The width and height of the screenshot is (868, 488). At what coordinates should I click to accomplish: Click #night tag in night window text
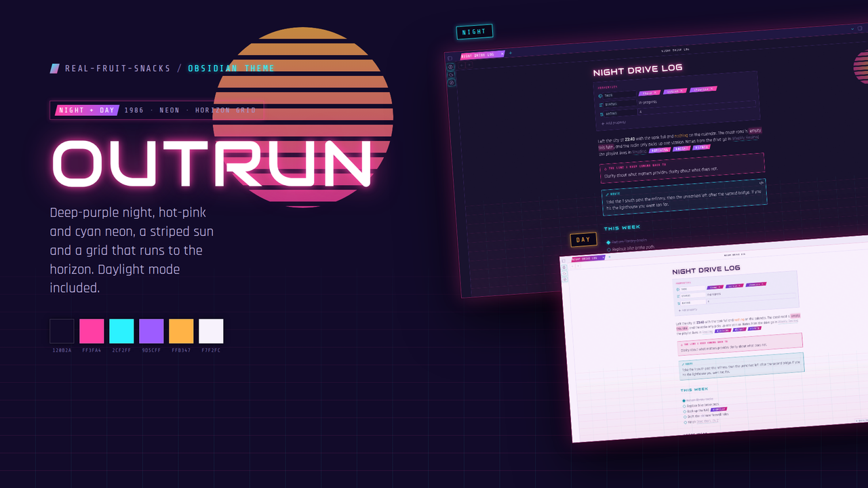[682, 148]
